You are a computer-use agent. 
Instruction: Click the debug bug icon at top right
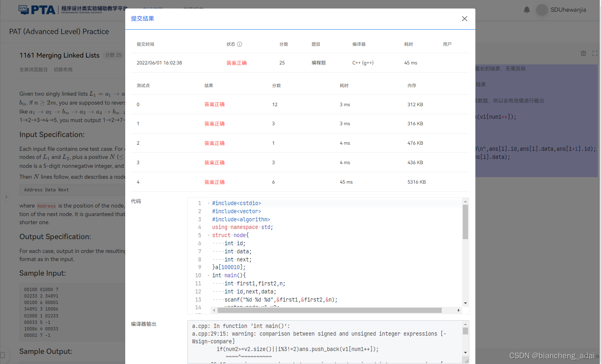pyautogui.click(x=583, y=54)
